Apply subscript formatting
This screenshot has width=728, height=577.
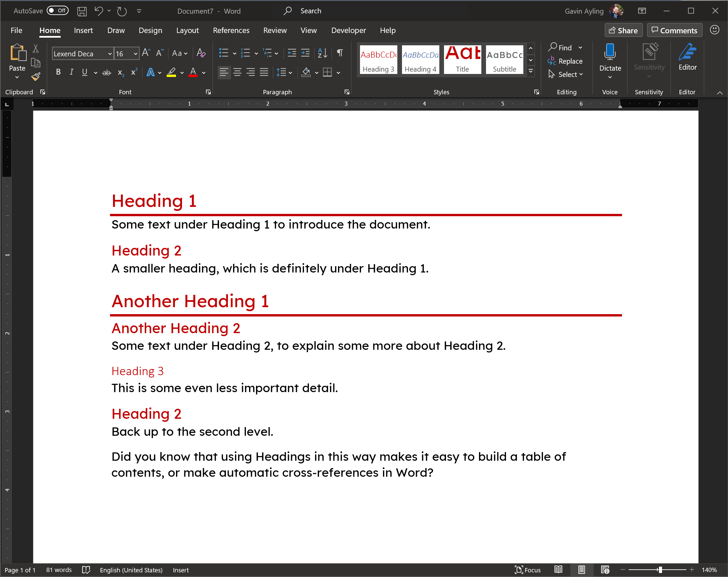121,73
